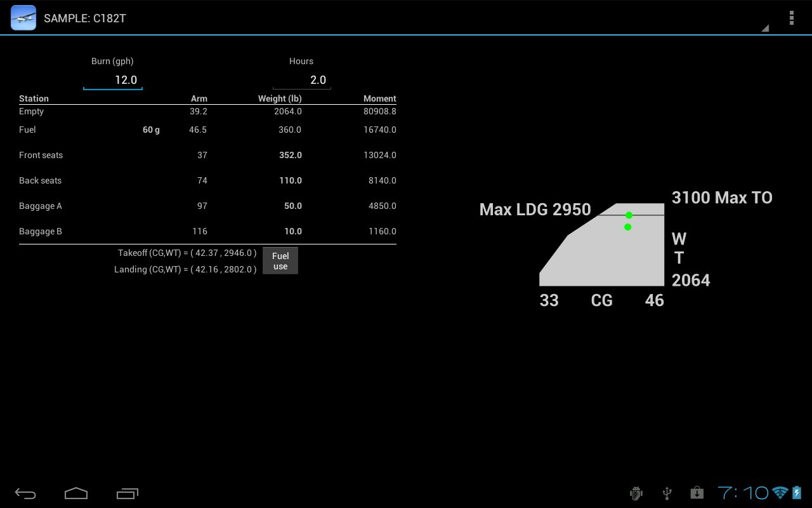The height and width of the screenshot is (508, 812).
Task: Tap the Moment column header
Action: click(x=380, y=98)
